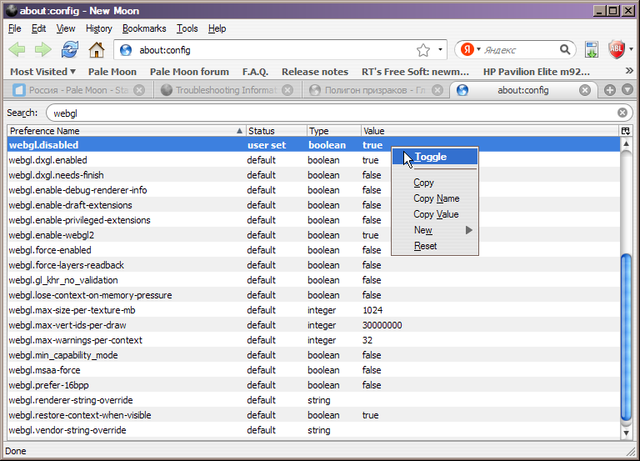Close the about:config tab
The height and width of the screenshot is (461, 640).
[585, 90]
